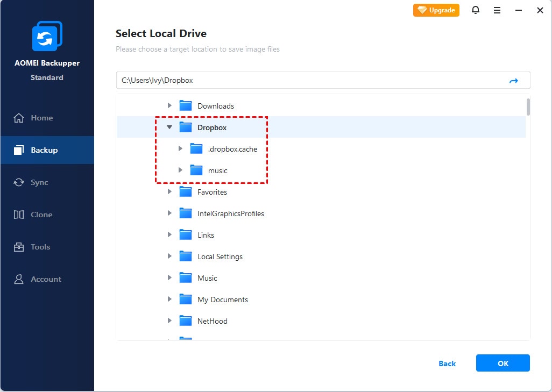Select the IntelGraphicsProfiles row

(321, 213)
